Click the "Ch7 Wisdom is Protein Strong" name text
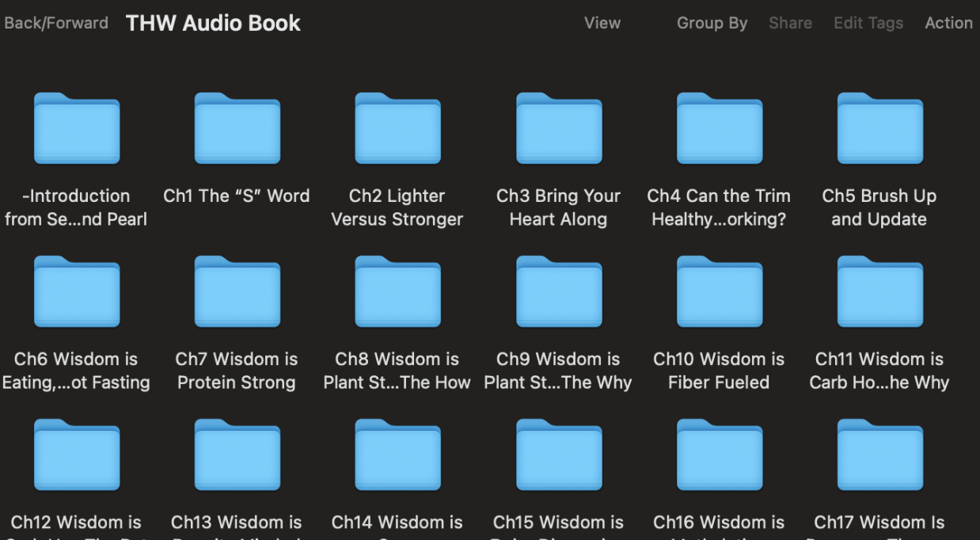The height and width of the screenshot is (540, 980). pyautogui.click(x=237, y=371)
